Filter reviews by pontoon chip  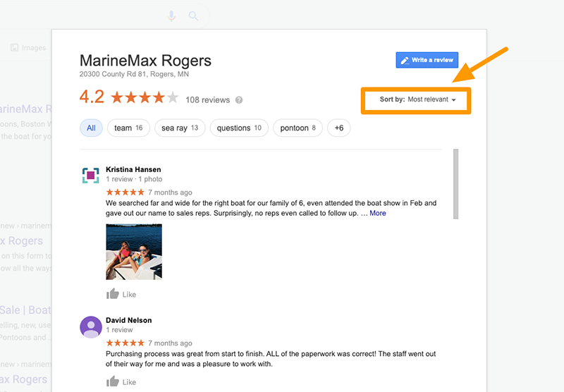point(298,128)
